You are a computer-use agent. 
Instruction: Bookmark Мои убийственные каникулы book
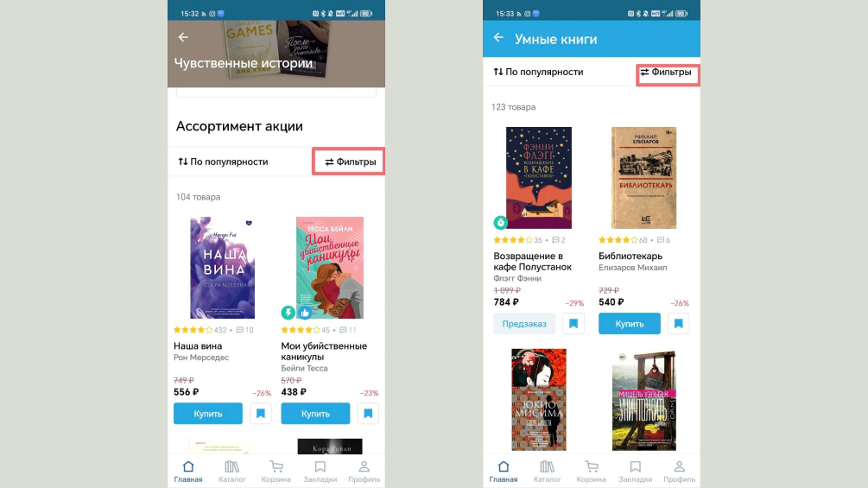pos(368,414)
